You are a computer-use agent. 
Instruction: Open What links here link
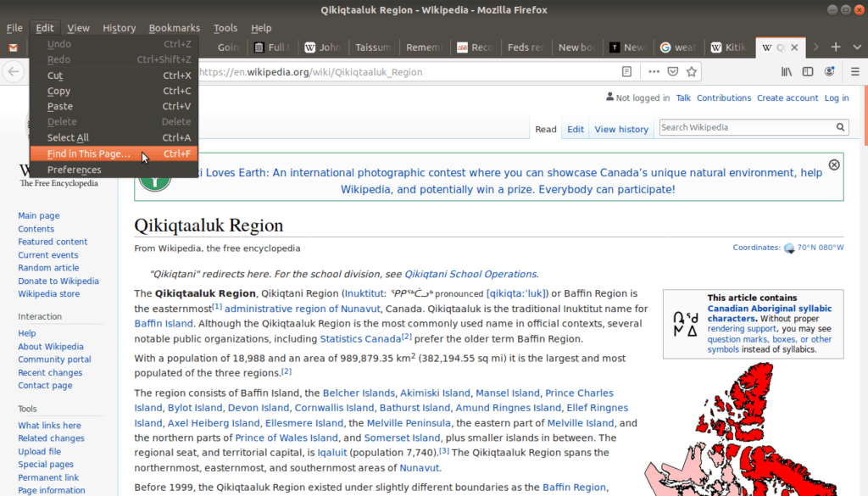tap(49, 426)
